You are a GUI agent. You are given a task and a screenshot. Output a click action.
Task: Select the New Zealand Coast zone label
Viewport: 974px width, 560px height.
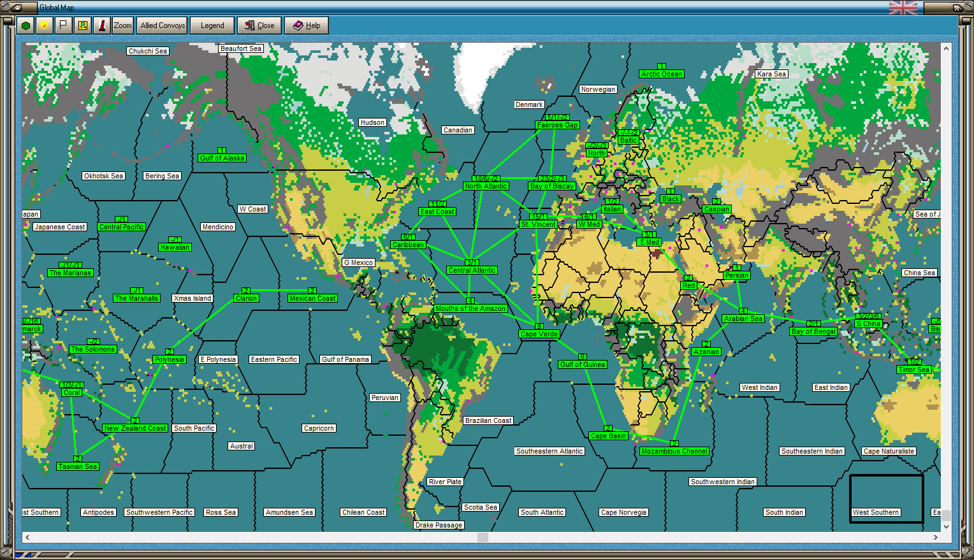(135, 428)
